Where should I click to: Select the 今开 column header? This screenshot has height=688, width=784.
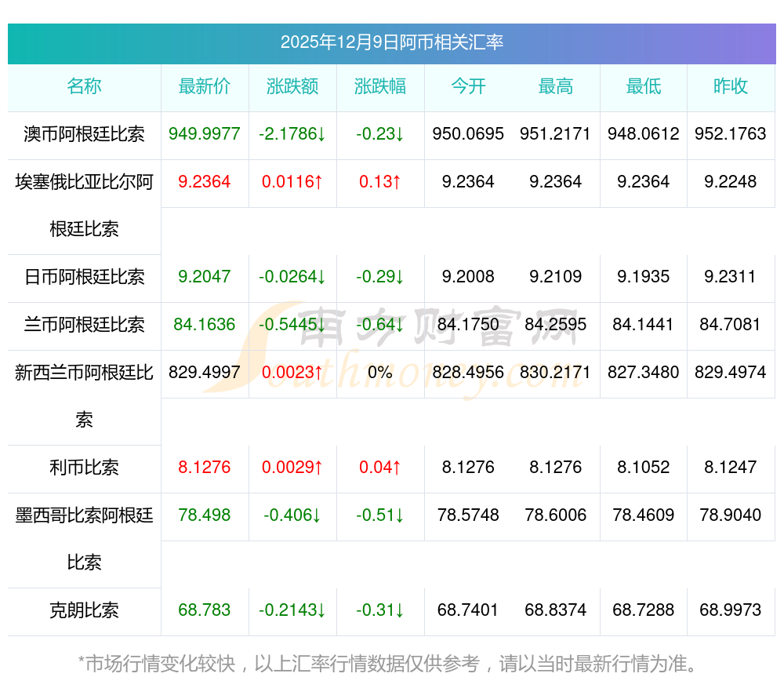pyautogui.click(x=468, y=86)
